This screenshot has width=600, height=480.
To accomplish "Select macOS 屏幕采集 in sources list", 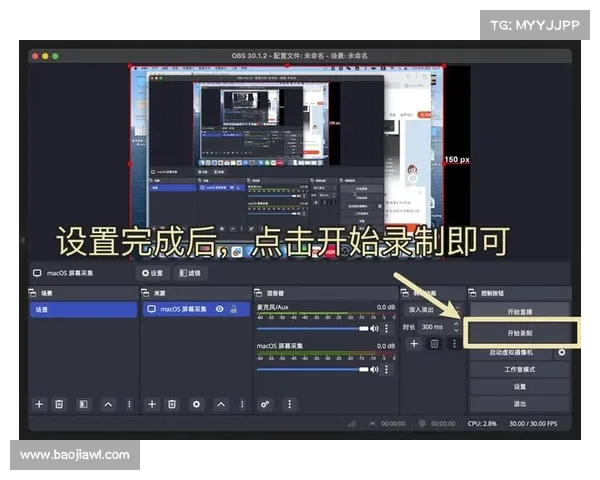I will [196, 309].
